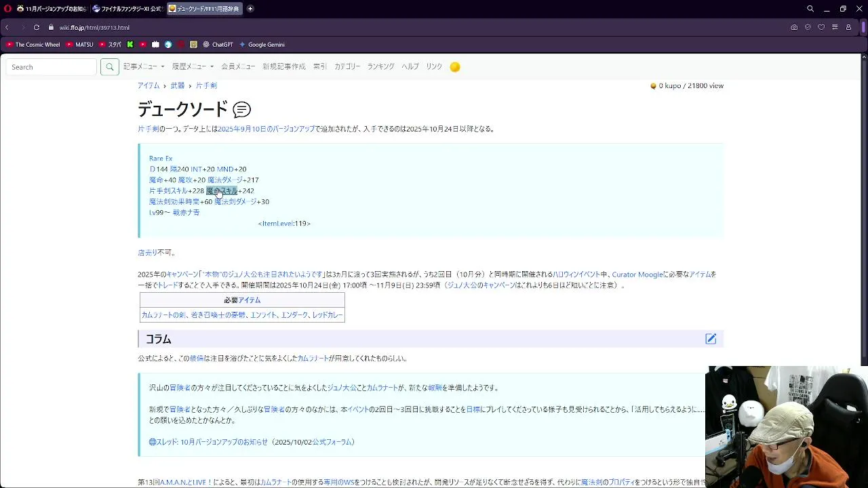Open the Google Gemini bookmark
This screenshot has height=488, width=868.
pyautogui.click(x=262, y=45)
